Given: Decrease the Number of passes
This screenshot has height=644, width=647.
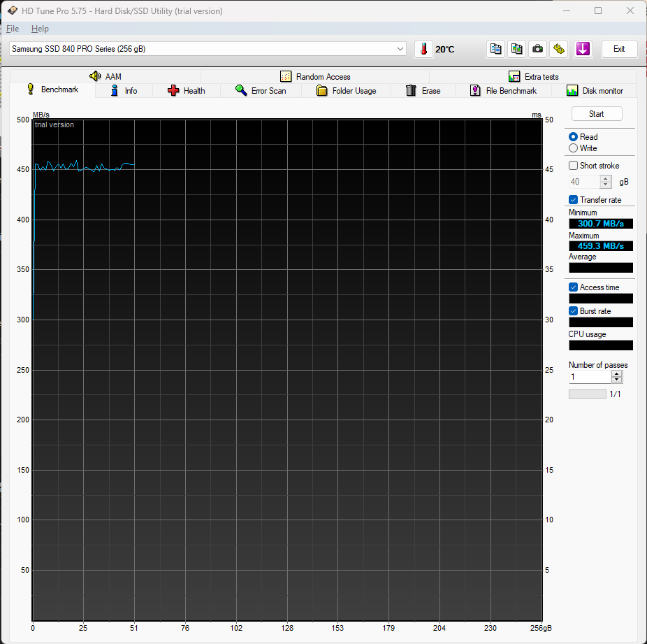Looking at the screenshot, I should (616, 380).
